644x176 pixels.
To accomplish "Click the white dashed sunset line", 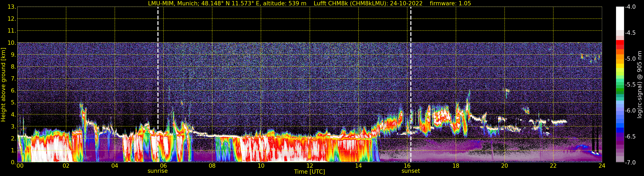I will pos(411,84).
